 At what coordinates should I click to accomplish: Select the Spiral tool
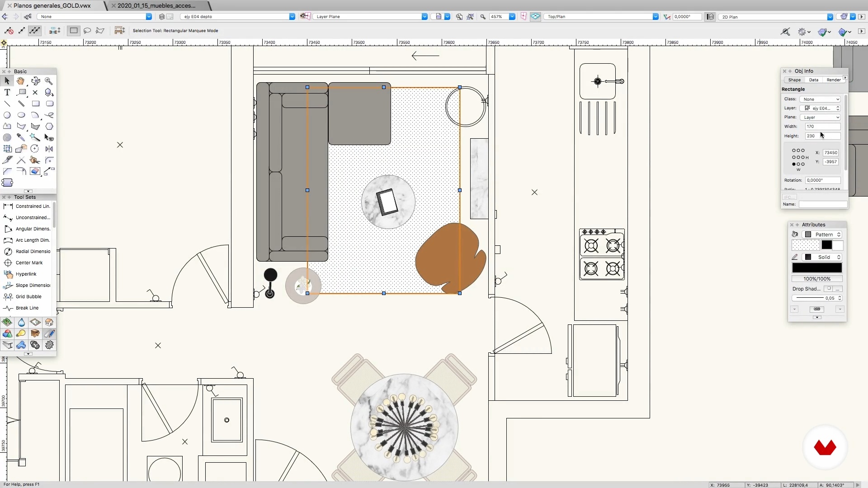tap(7, 137)
